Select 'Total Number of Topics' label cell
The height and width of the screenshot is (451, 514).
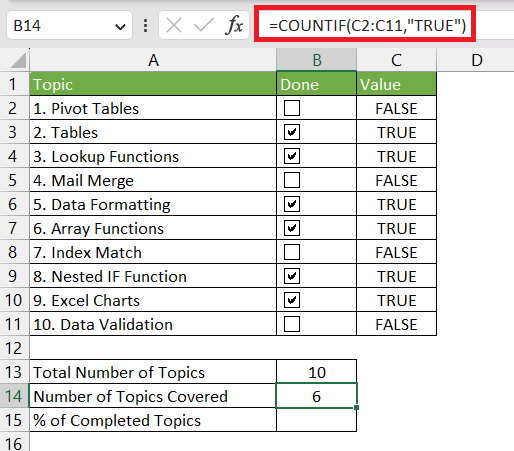pyautogui.click(x=153, y=372)
